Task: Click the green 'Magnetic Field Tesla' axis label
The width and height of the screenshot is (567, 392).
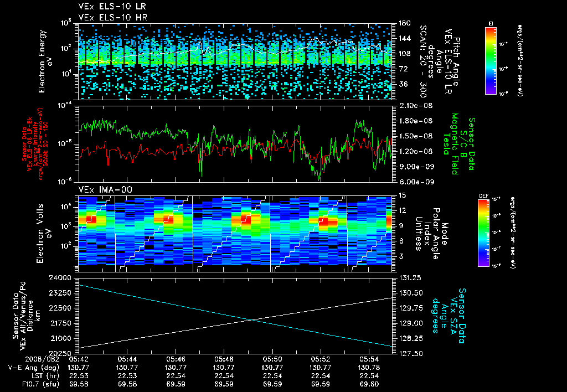Action: [451, 144]
